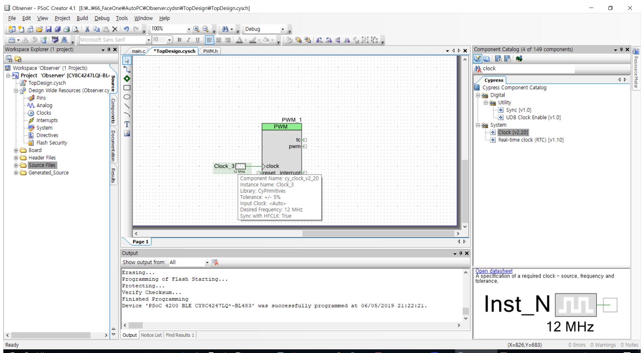The image size is (644, 353).
Task: Expand the Header Files folder
Action: 16,158
